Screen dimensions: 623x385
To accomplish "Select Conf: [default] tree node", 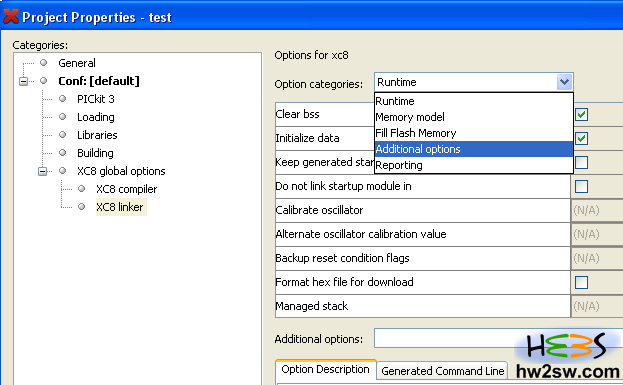I will pyautogui.click(x=99, y=81).
